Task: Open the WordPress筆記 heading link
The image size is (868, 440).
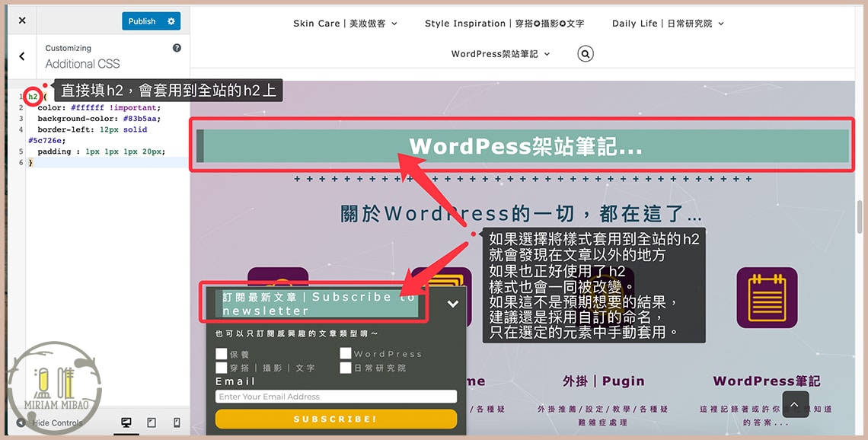Action: click(x=767, y=381)
